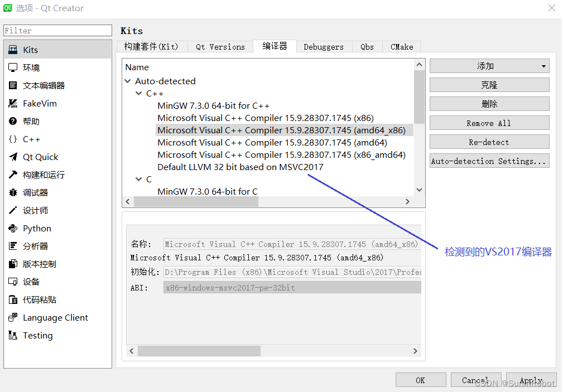The width and height of the screenshot is (563, 392).
Task: Select MSVC Compiler (x86_amd64) row
Action: click(x=281, y=154)
